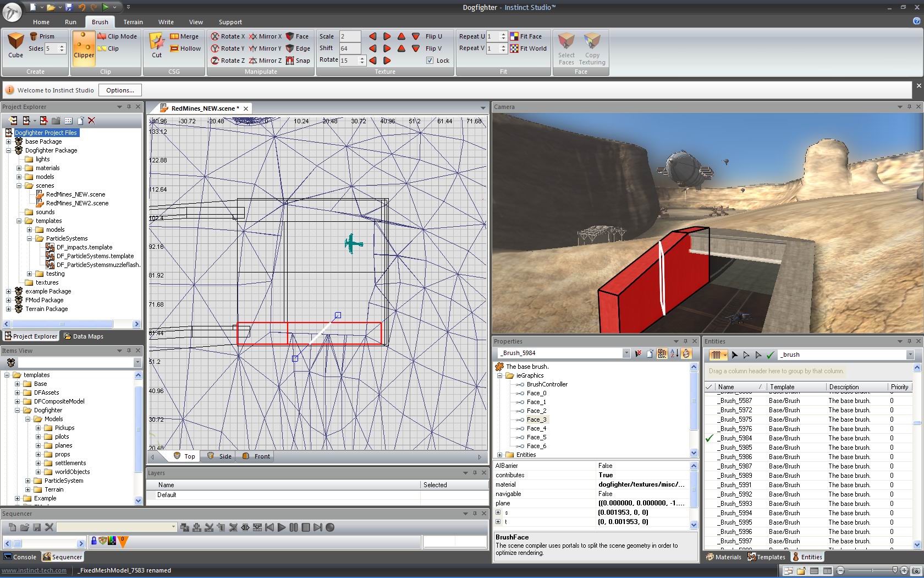Apply the Clip command
This screenshot has width=924, height=578.
tap(108, 48)
